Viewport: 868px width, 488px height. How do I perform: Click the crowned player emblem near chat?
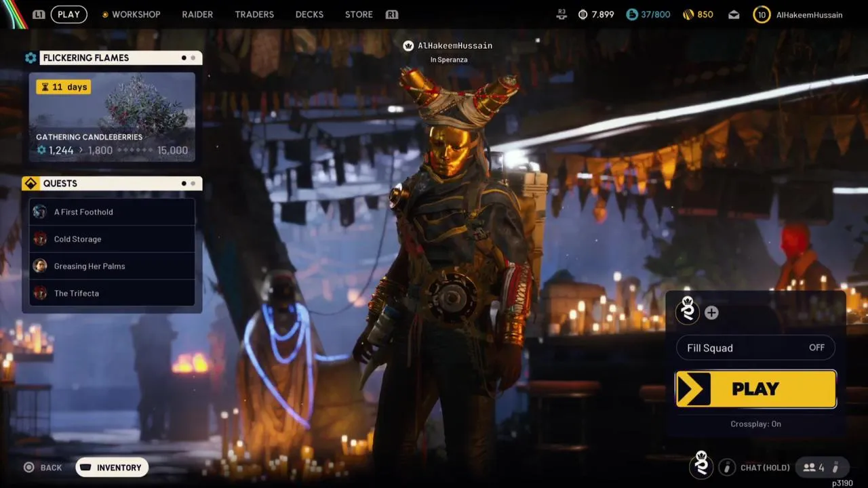pos(702,465)
